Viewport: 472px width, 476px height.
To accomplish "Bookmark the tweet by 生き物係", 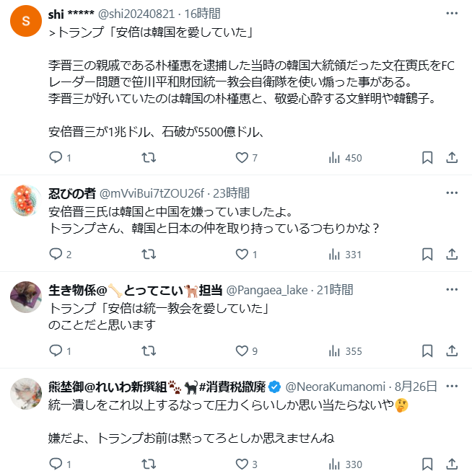I will pyautogui.click(x=427, y=351).
